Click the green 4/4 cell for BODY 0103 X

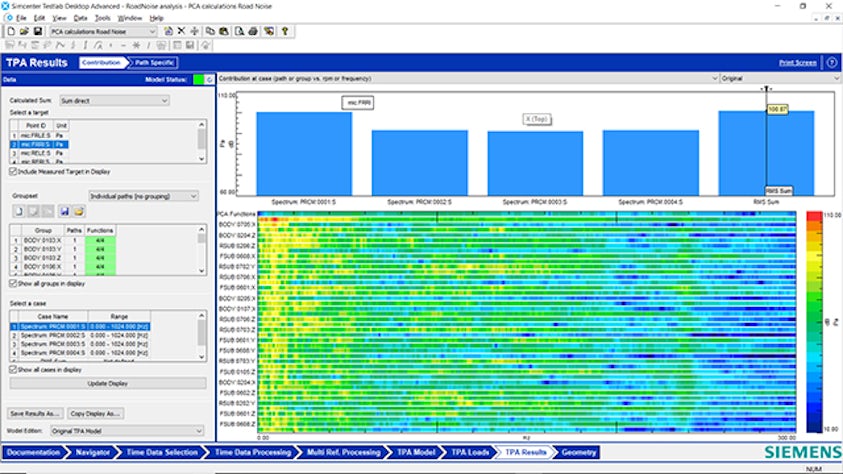[100, 241]
